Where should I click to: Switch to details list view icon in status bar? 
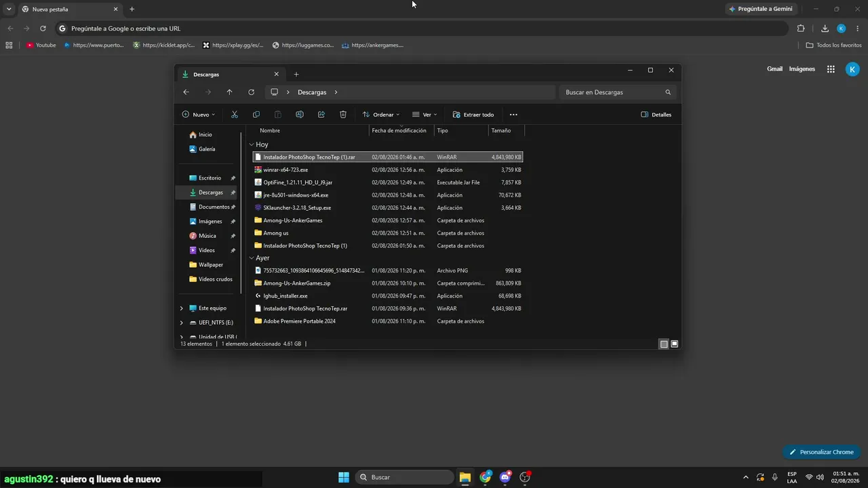click(663, 344)
